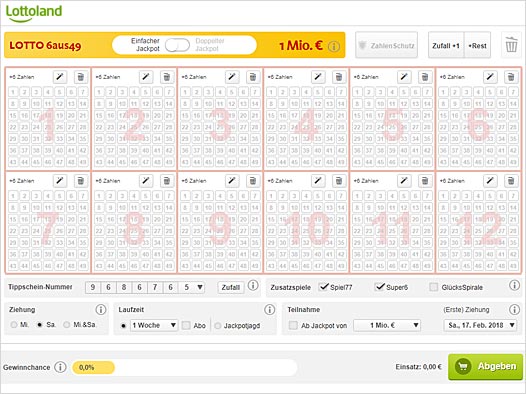
Task: Click the quick-pick wand in field 7
Action: (60, 181)
